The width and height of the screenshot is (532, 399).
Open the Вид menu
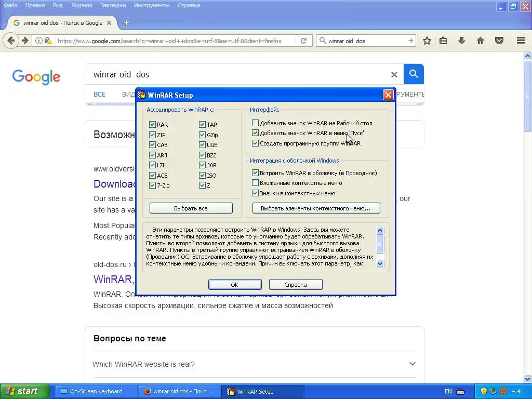58,5
